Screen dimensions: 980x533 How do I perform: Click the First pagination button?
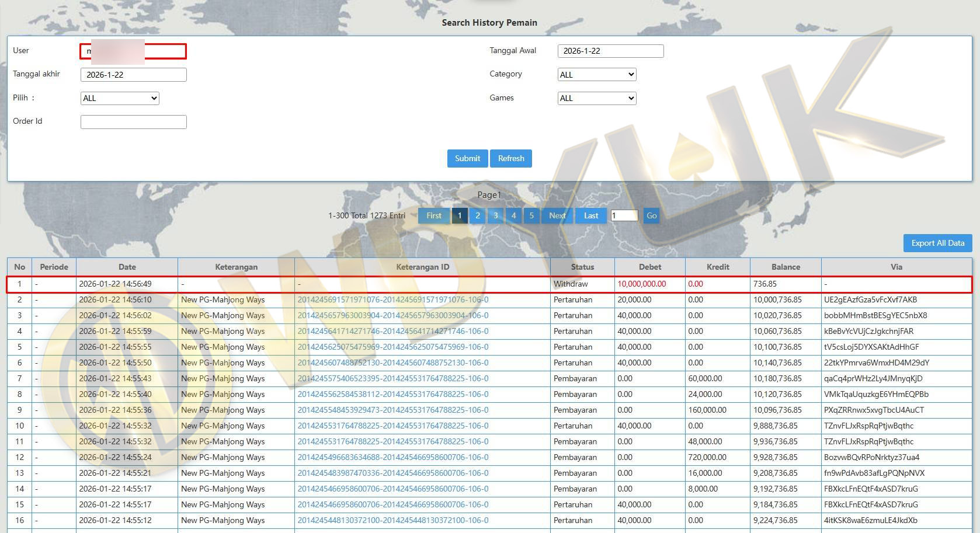coord(434,215)
